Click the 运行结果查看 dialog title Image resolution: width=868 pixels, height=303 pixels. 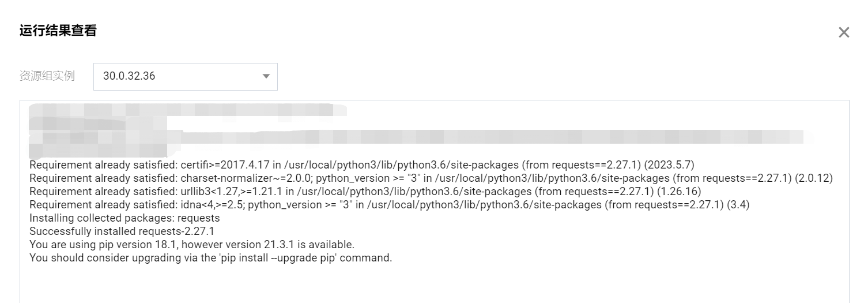(x=58, y=31)
